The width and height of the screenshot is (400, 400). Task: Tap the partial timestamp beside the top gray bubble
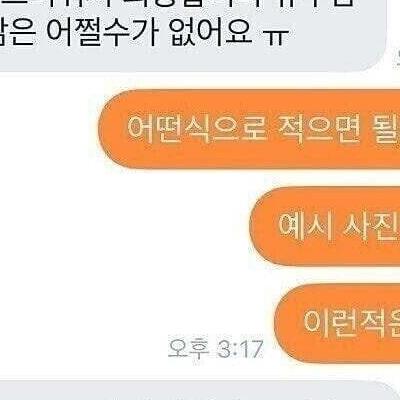click(397, 57)
